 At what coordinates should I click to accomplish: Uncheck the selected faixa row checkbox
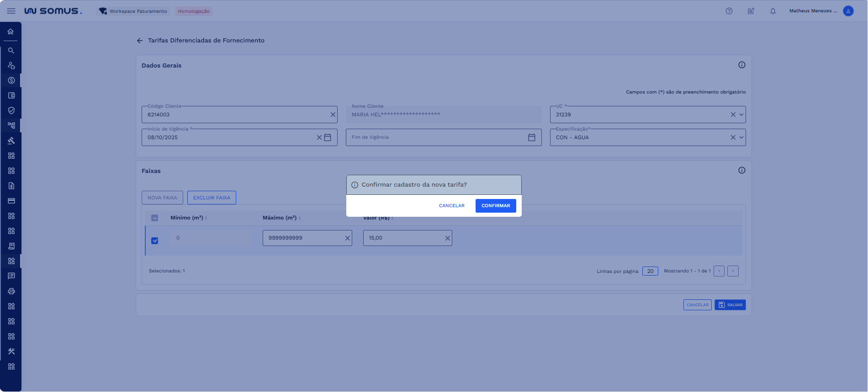[x=155, y=240]
